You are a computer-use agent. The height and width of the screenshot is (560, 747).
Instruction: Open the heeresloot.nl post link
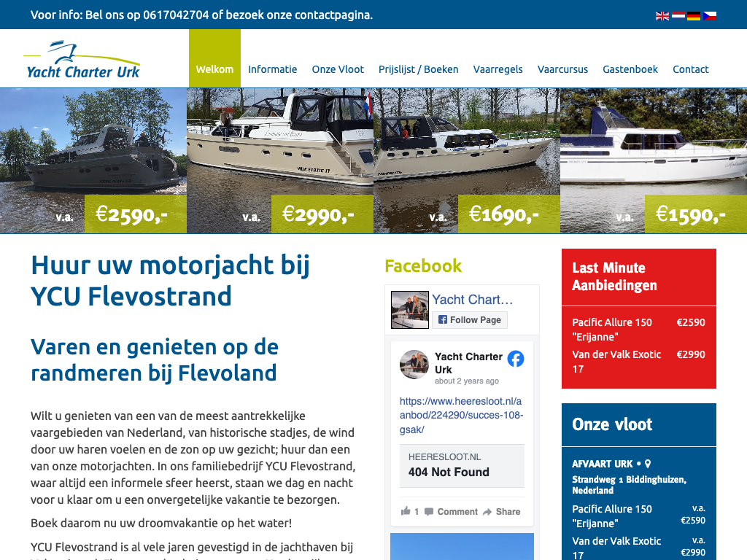coord(461,416)
